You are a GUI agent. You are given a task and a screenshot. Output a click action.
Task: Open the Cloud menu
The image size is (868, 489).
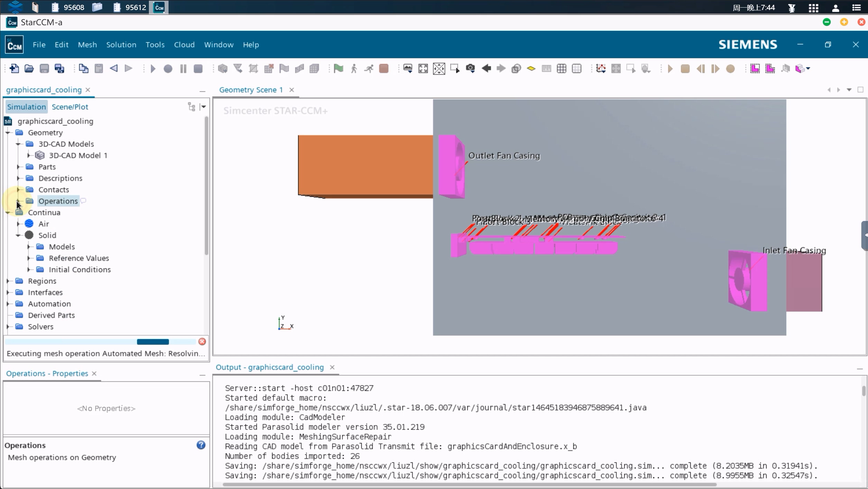coord(184,45)
